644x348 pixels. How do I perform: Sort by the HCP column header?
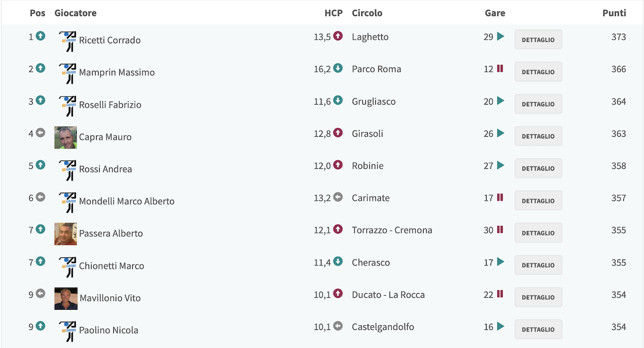334,13
